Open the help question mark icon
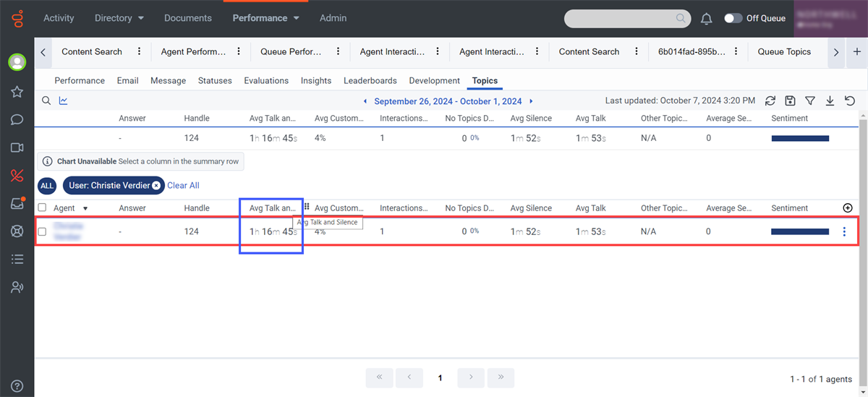The height and width of the screenshot is (397, 868). tap(17, 386)
